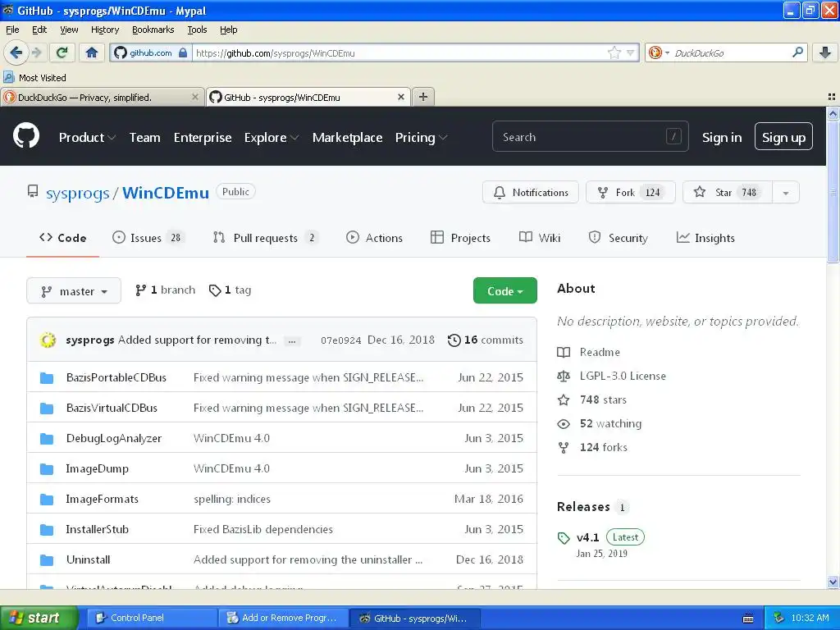
Task: Open the Insights tab
Action: pos(705,238)
